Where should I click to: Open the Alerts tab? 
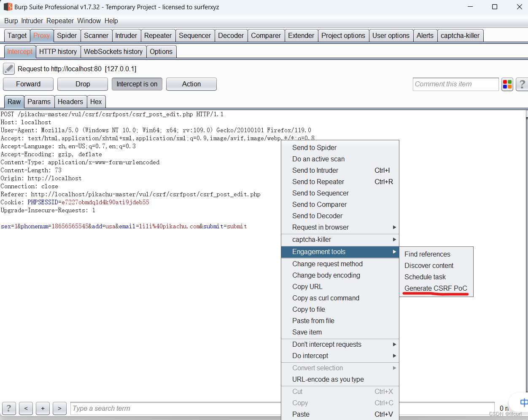(425, 35)
